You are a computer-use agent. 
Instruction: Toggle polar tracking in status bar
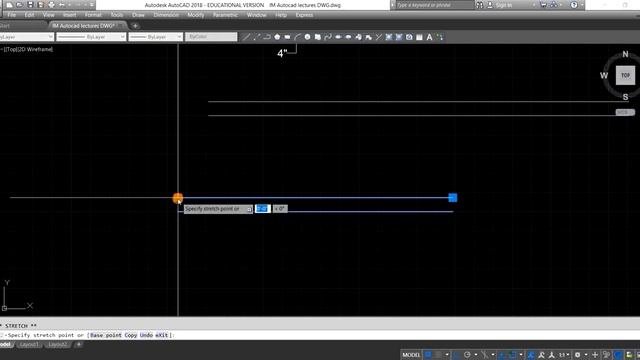pyautogui.click(x=467, y=355)
